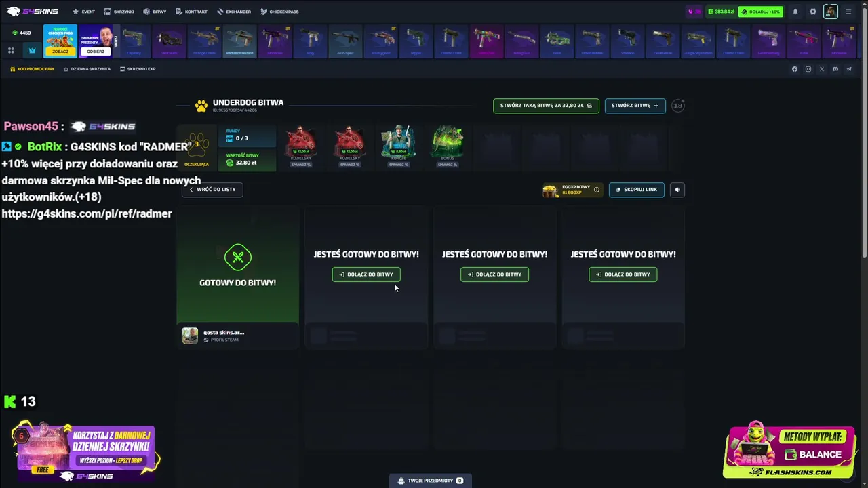Open settings gear icon

[x=813, y=12]
